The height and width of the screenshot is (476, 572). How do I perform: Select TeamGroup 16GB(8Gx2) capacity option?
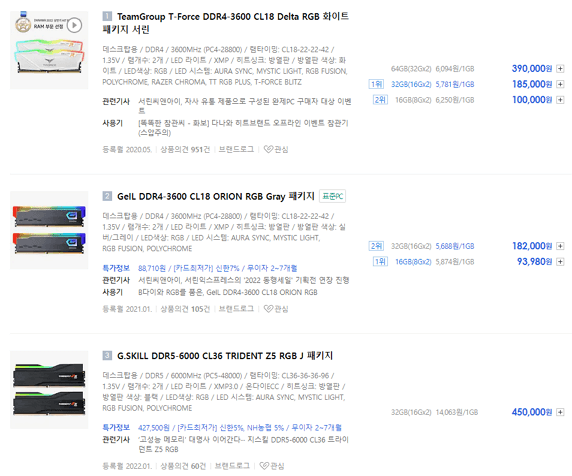pyautogui.click(x=413, y=100)
